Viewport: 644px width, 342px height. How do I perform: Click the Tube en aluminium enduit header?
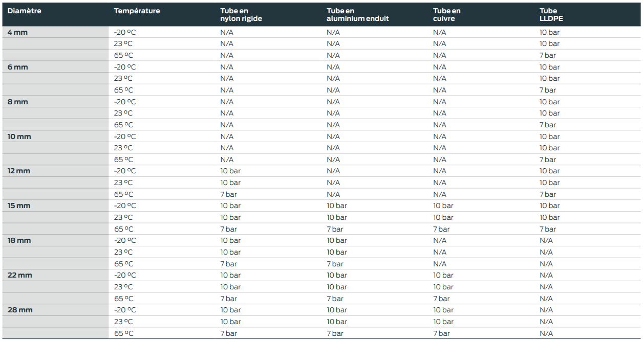click(358, 15)
